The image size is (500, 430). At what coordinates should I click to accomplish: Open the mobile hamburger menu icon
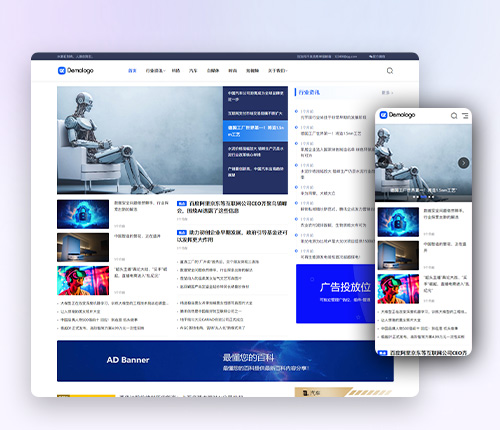[x=465, y=116]
